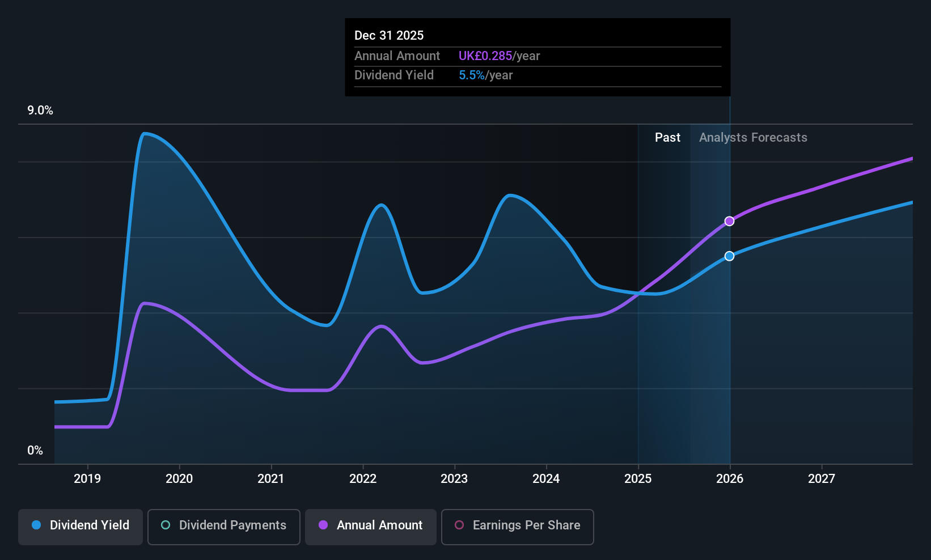
Task: Click the 9.0% y-axis label
Action: (x=40, y=111)
